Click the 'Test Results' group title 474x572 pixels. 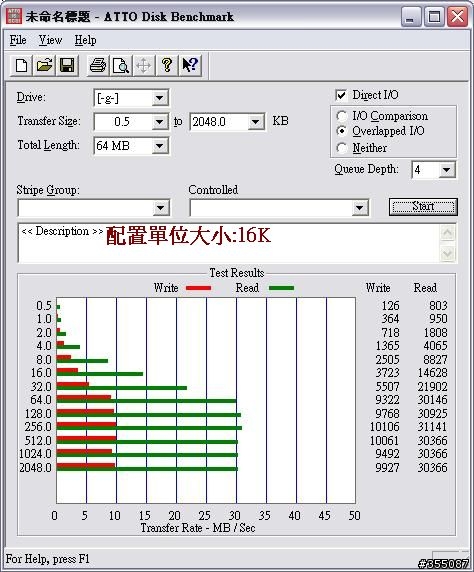[236, 273]
